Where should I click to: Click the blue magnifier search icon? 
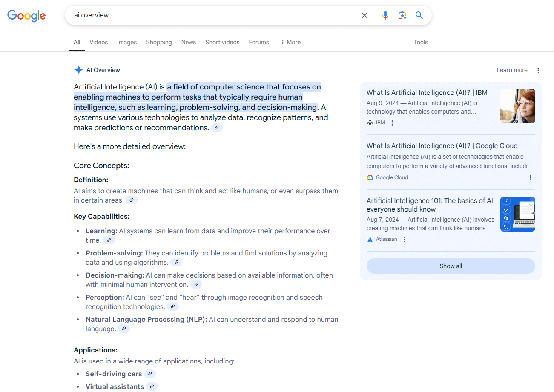click(419, 15)
